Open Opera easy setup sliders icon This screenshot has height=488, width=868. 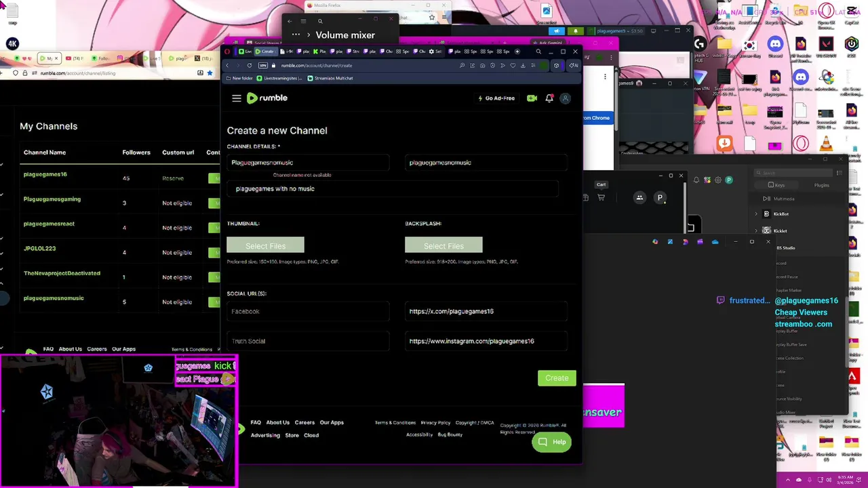[533, 66]
